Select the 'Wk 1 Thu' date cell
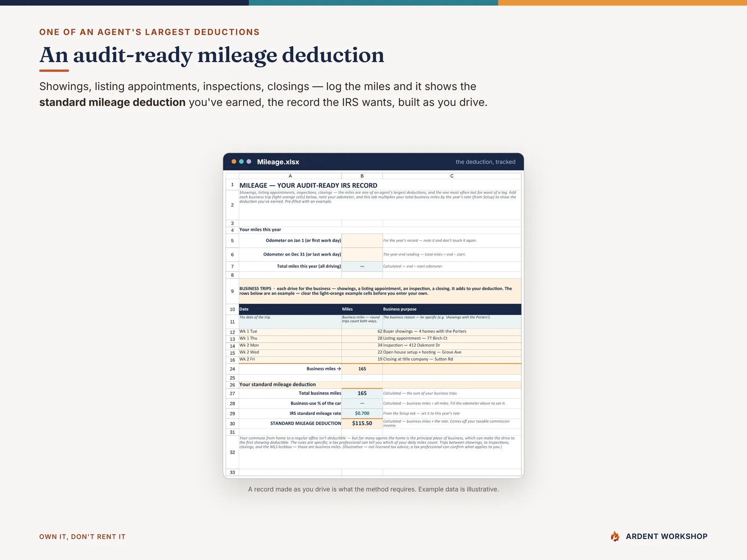Image resolution: width=747 pixels, height=560 pixels. click(x=290, y=338)
